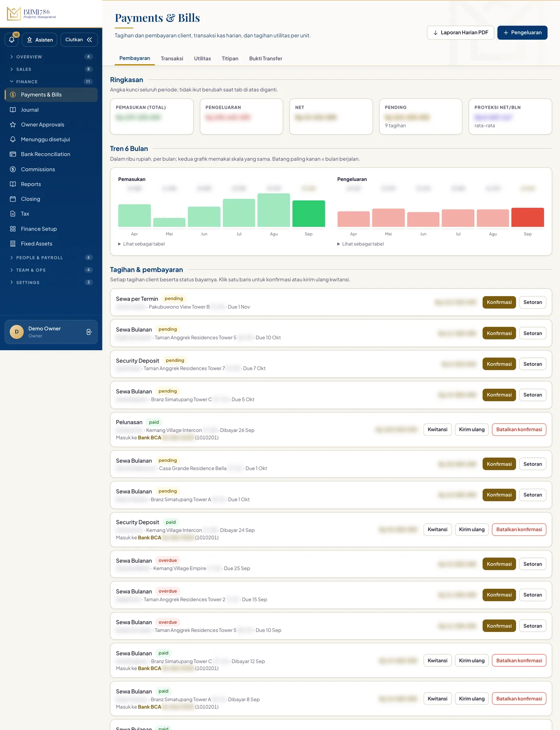This screenshot has width=560, height=730.
Task: Switch to the Transaksi tab
Action: 172,58
